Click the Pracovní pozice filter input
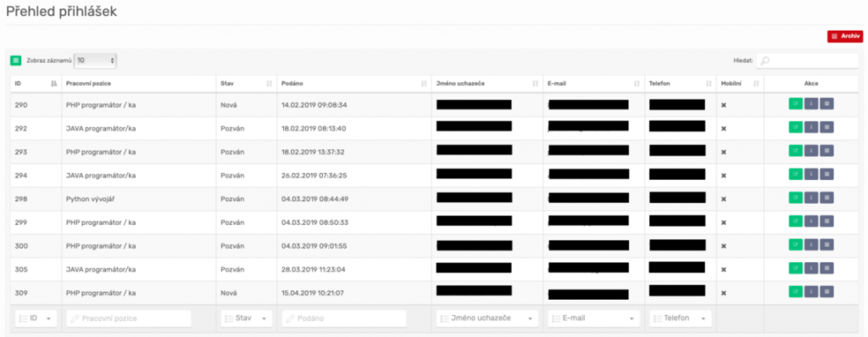Image resolution: width=868 pixels, height=337 pixels. point(129,318)
